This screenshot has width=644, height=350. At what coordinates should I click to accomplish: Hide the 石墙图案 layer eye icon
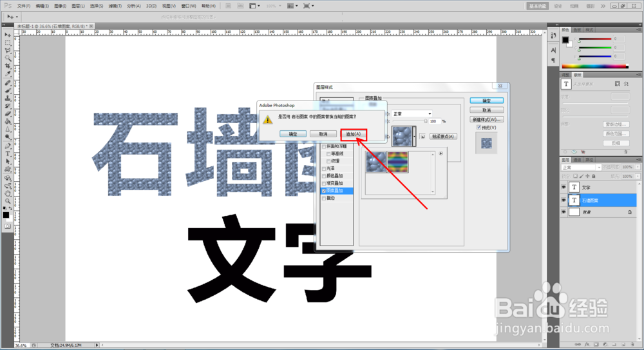(x=563, y=200)
